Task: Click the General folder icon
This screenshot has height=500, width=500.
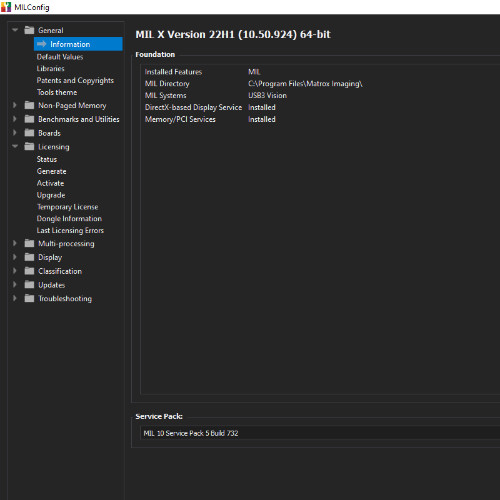Action: 29,30
